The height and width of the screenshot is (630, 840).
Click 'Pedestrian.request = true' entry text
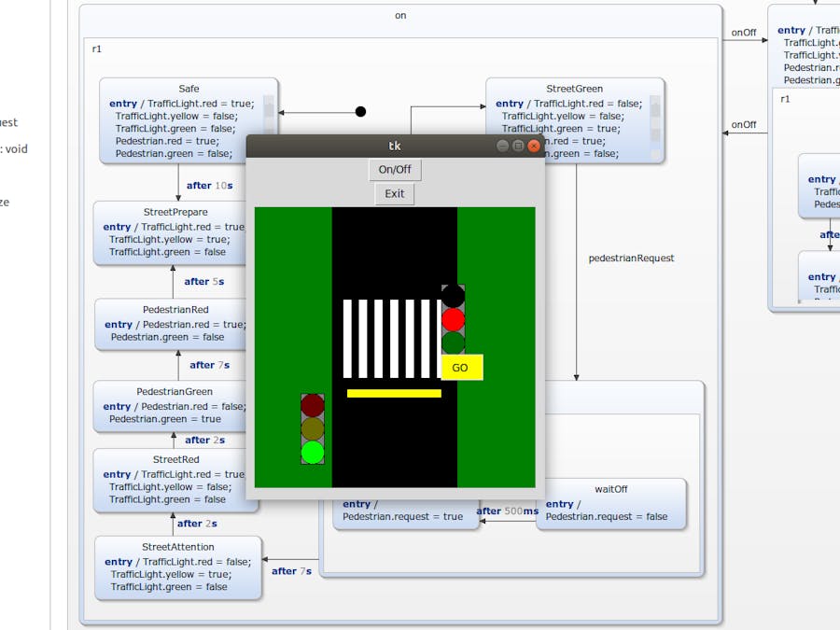click(x=403, y=516)
